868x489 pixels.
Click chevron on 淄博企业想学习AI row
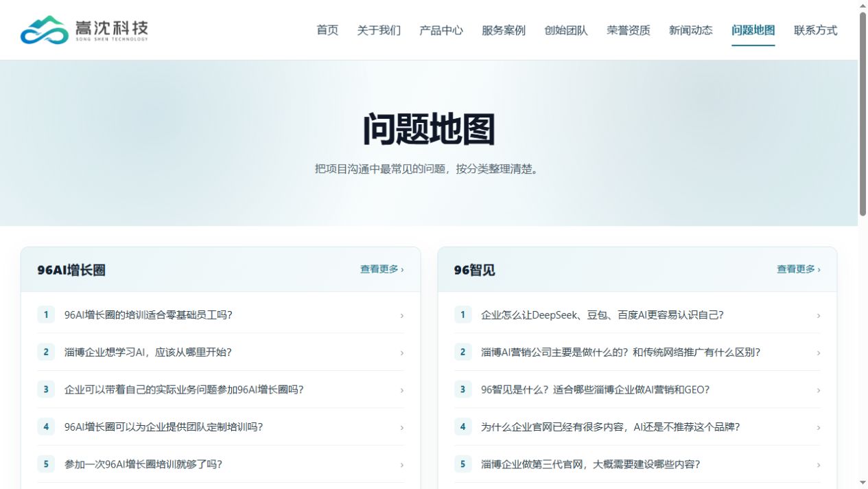402,353
